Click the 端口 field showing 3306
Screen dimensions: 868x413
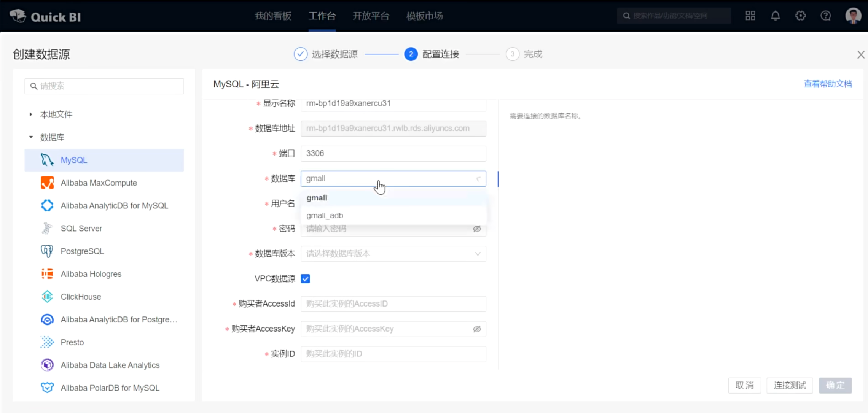tap(393, 154)
